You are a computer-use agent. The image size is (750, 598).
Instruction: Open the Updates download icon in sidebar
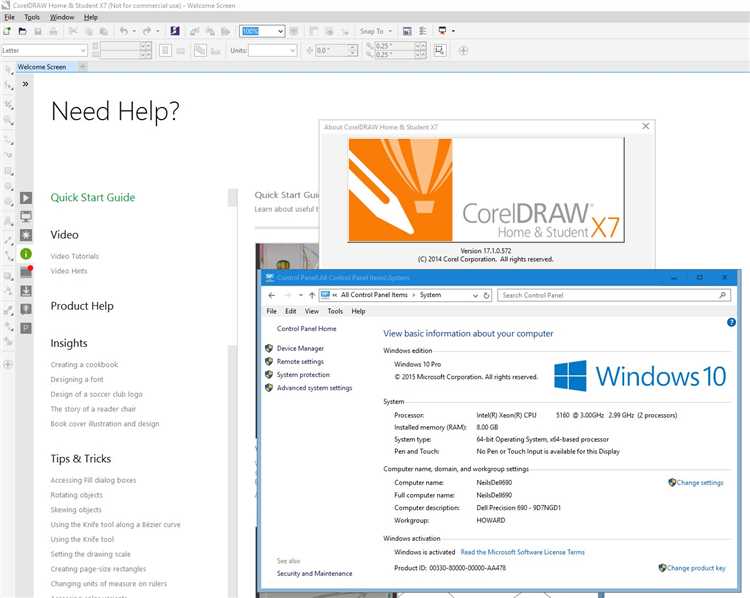click(26, 291)
